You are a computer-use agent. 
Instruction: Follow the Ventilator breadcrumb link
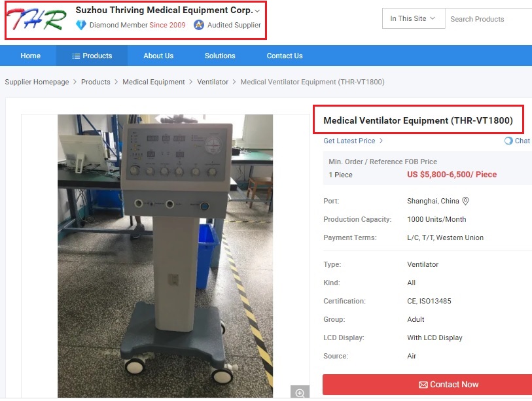213,82
